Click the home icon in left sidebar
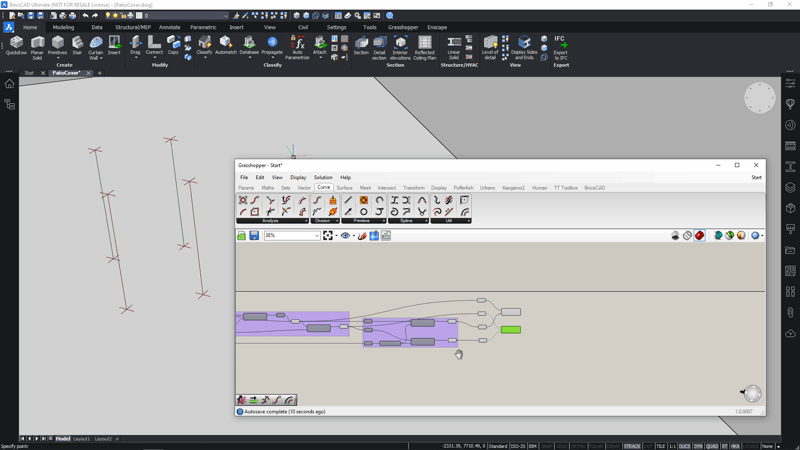800x450 pixels. 10,84
